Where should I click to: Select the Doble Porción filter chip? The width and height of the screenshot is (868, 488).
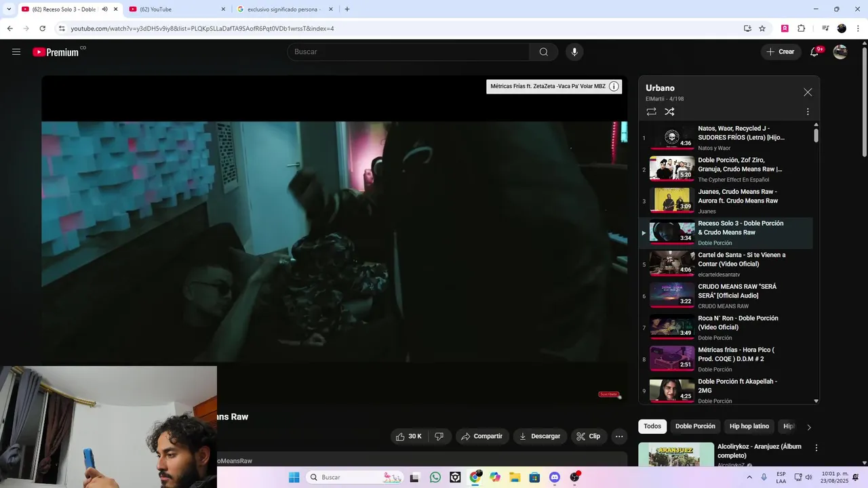[695, 426]
